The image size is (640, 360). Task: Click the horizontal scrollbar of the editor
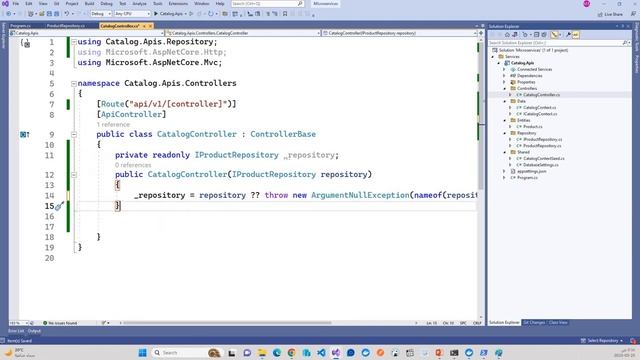[227, 323]
